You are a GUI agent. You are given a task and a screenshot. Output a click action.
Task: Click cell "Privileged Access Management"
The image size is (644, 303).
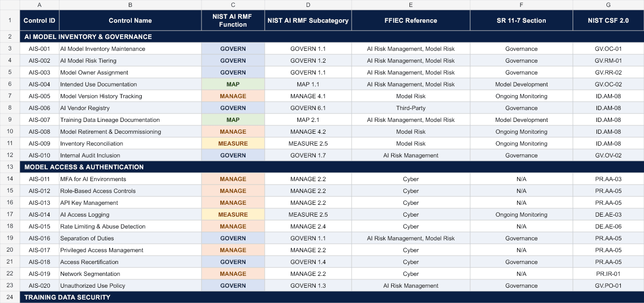(x=130, y=250)
